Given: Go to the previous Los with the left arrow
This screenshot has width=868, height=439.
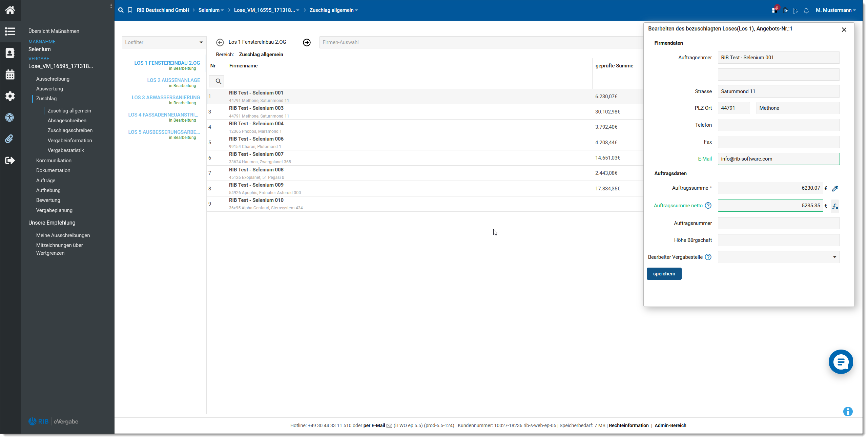Looking at the screenshot, I should point(220,42).
